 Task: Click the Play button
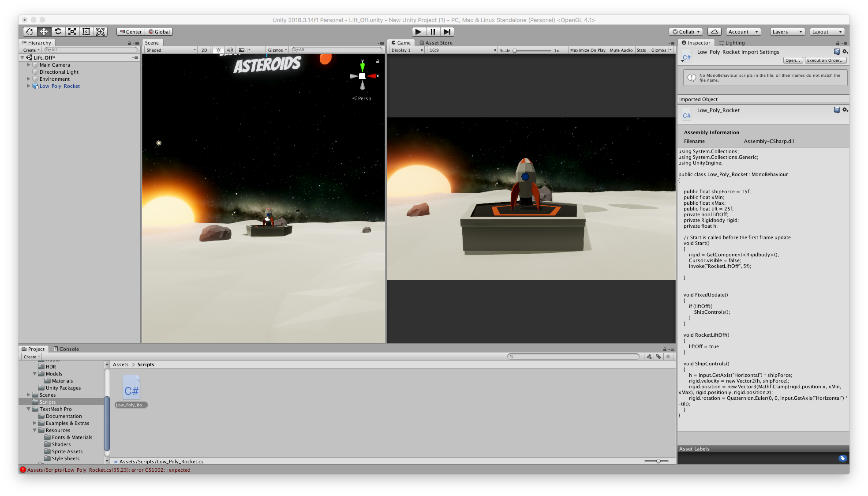tap(418, 32)
